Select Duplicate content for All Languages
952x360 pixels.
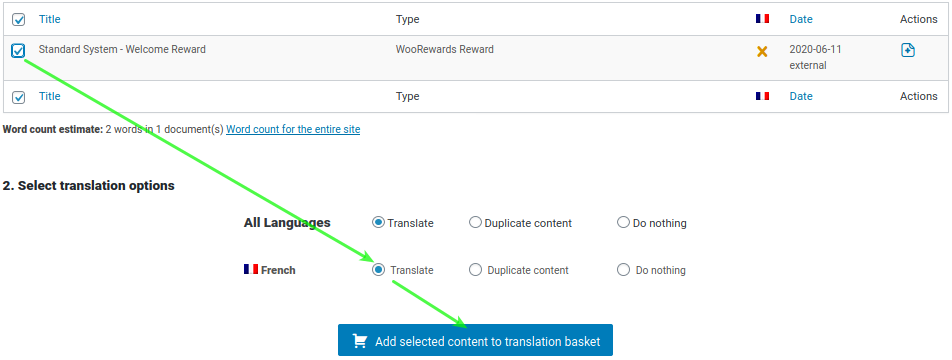pos(475,222)
